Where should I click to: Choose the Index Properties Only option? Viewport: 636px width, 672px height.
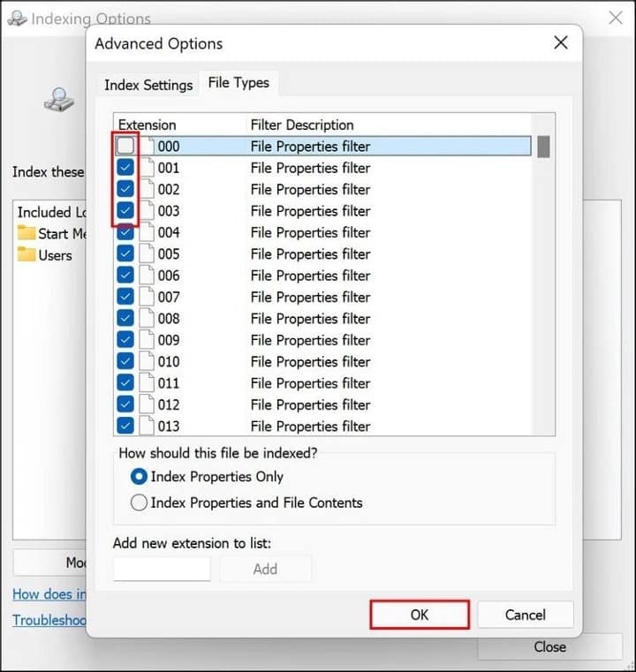click(140, 477)
